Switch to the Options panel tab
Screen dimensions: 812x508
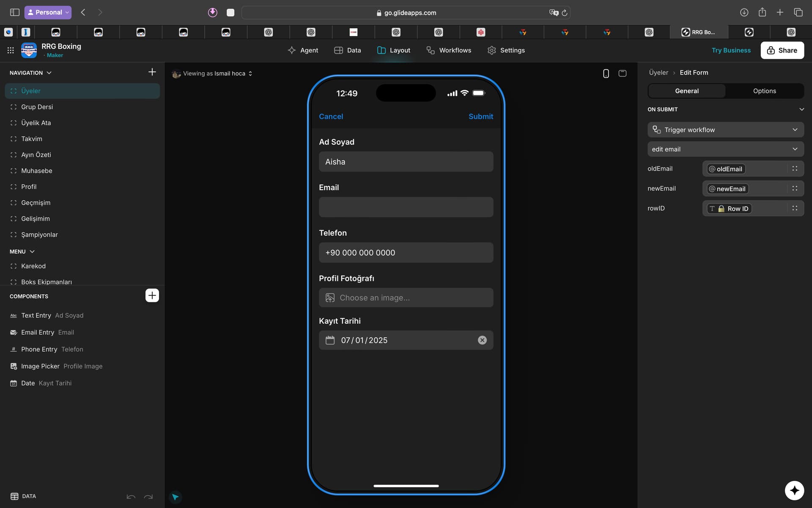click(x=764, y=91)
